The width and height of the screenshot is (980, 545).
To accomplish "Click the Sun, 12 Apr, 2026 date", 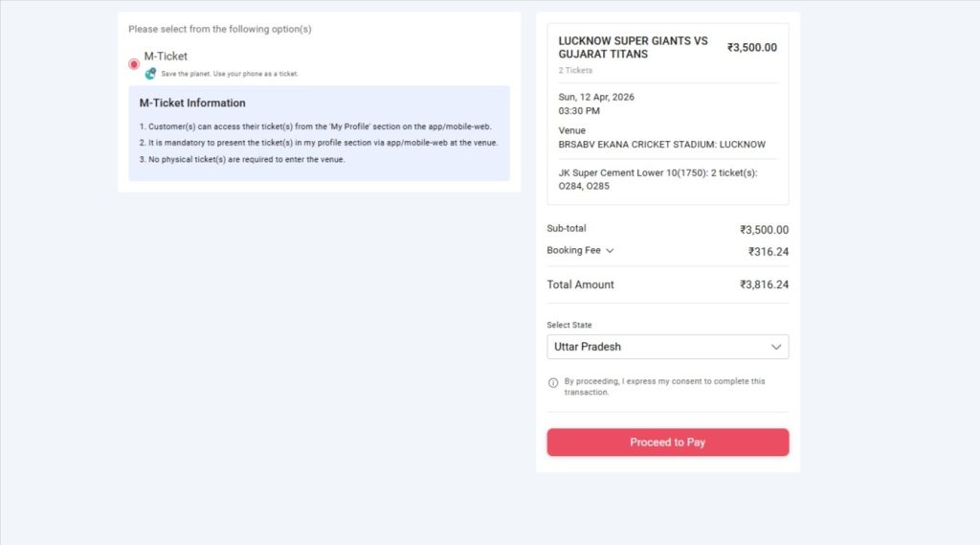I will pyautogui.click(x=596, y=97).
